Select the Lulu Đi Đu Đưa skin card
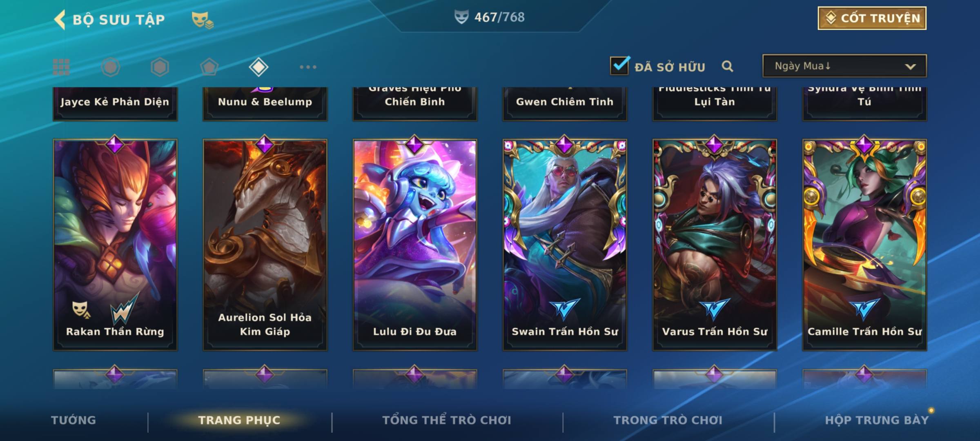The image size is (980, 441). [415, 244]
